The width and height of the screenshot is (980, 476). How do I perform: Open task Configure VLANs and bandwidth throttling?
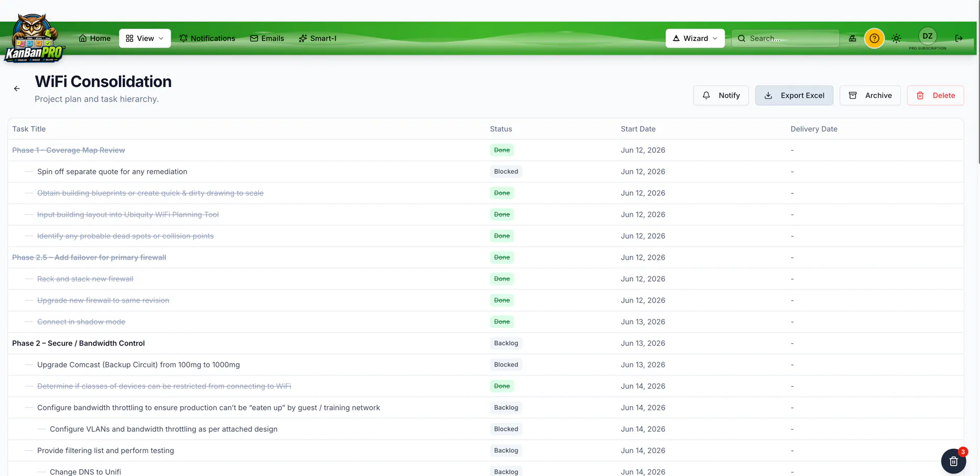(163, 429)
